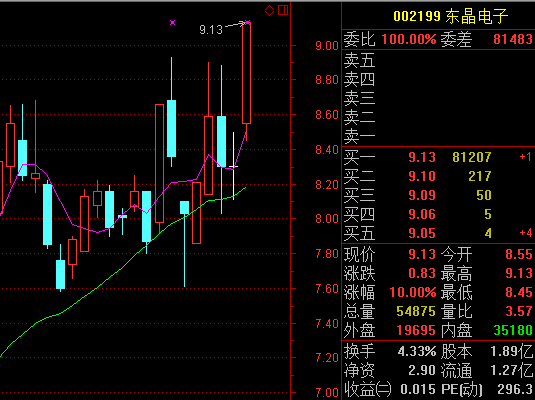Image resolution: width=535 pixels, height=400 pixels.
Task: Click the 买五 price 9.05
Action: (422, 233)
